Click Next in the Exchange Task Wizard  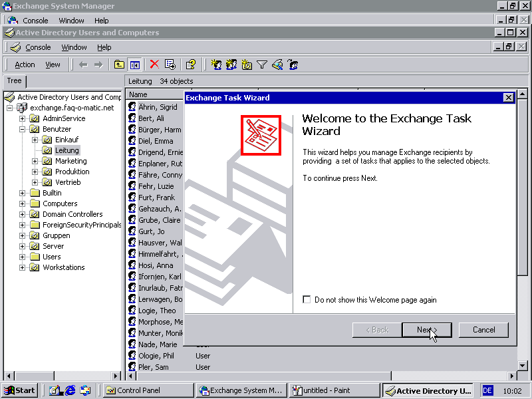coord(427,330)
